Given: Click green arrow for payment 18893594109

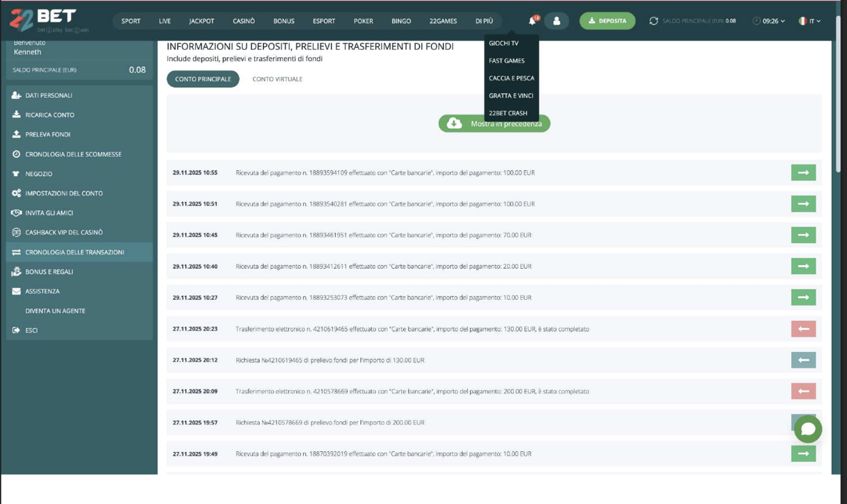Looking at the screenshot, I should pos(803,173).
